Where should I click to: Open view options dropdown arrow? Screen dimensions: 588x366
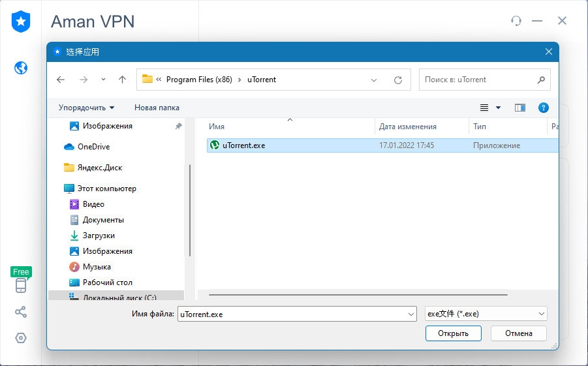[498, 108]
